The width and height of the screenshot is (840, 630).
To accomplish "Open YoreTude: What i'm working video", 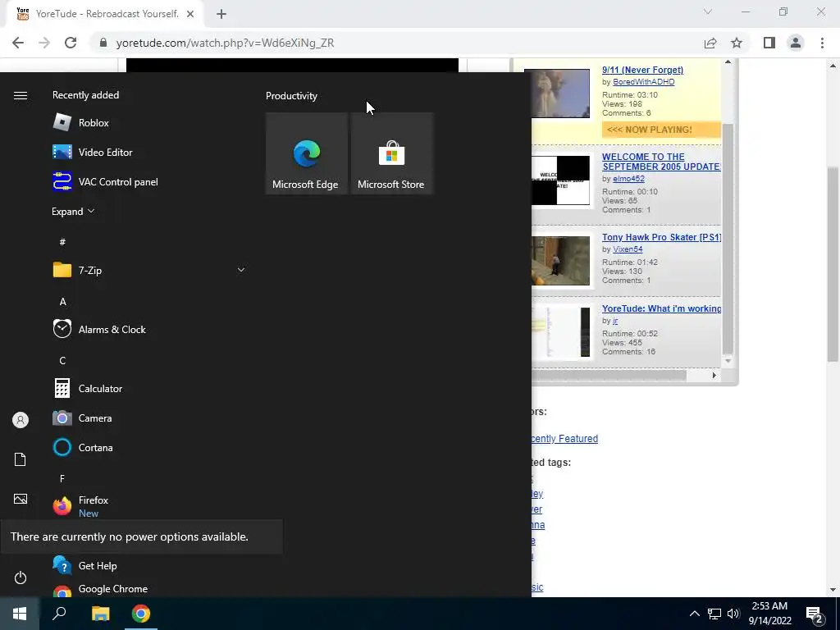I will tap(662, 308).
